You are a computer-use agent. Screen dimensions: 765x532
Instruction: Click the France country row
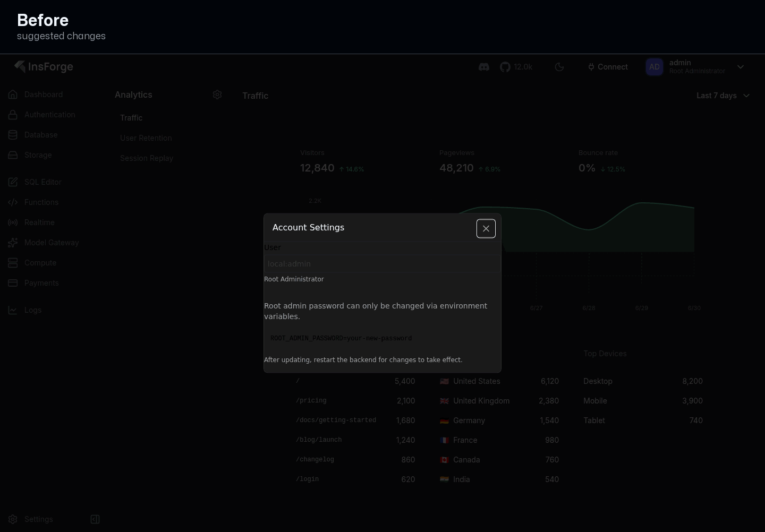click(499, 440)
